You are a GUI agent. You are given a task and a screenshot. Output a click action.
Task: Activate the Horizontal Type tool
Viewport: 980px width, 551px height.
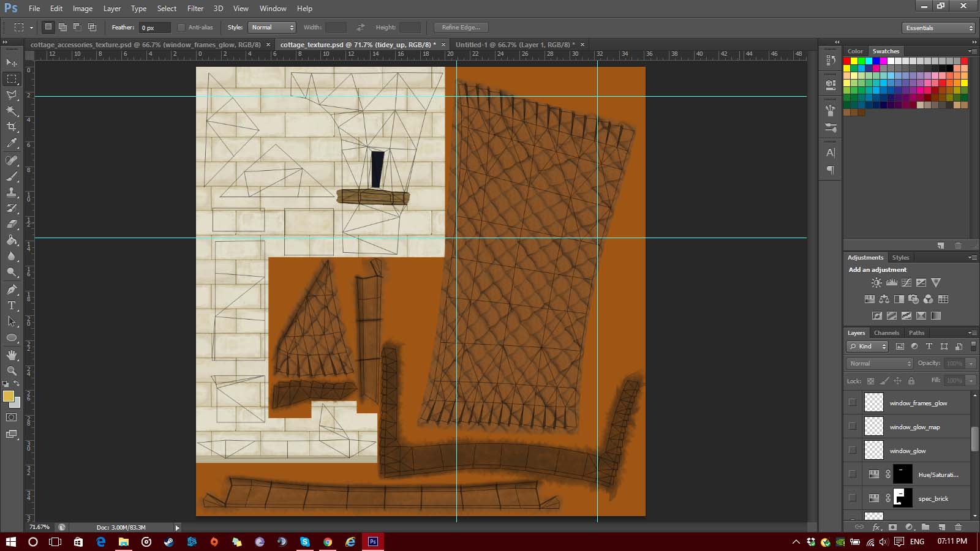pyautogui.click(x=12, y=305)
